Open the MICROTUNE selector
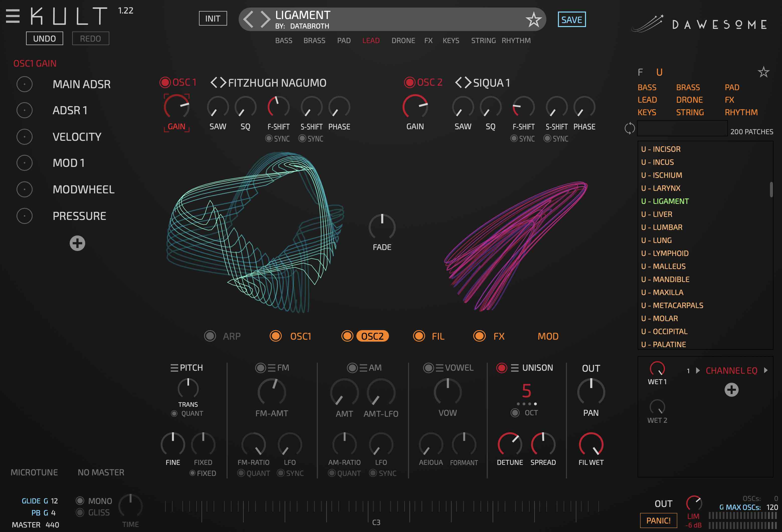782x532 pixels. [34, 472]
